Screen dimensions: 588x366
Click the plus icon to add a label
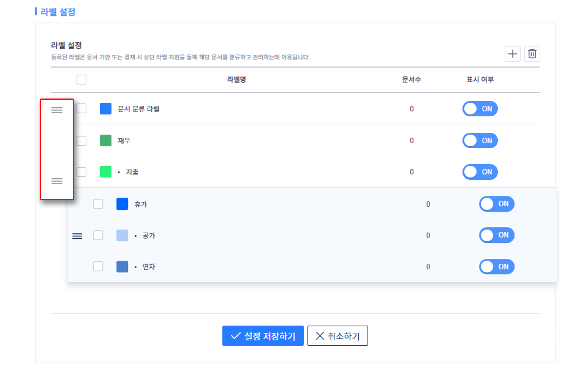click(512, 54)
